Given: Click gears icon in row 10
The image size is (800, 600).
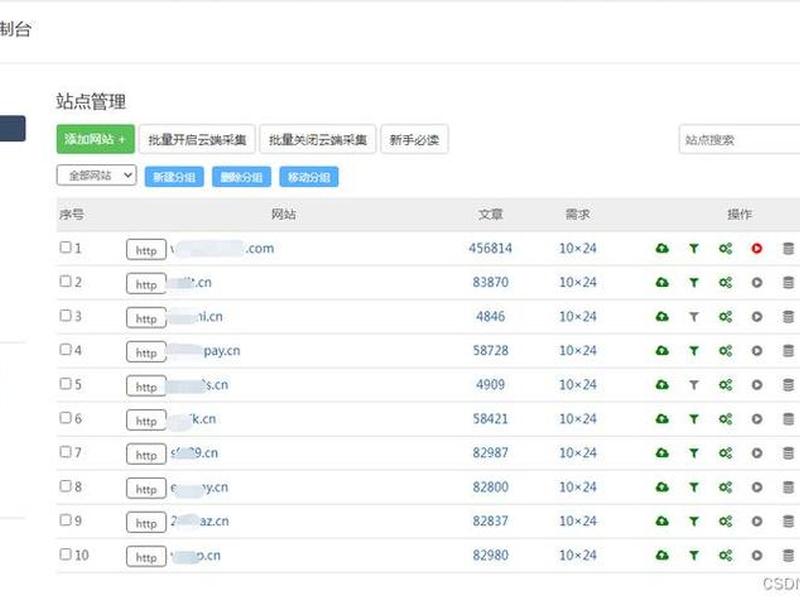Looking at the screenshot, I should [x=725, y=555].
